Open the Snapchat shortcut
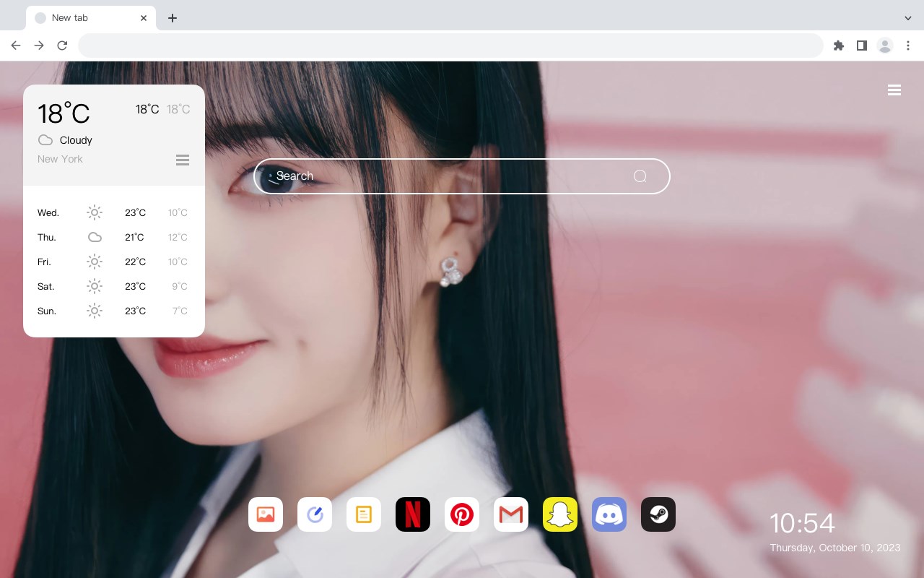Screen dimensions: 924x578 (x=560, y=514)
